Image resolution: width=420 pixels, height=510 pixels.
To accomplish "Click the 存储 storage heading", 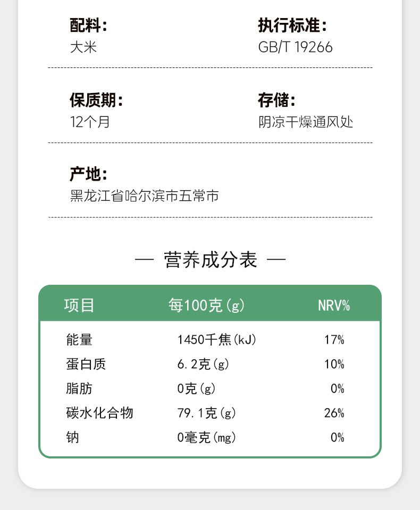I will pyautogui.click(x=277, y=100).
